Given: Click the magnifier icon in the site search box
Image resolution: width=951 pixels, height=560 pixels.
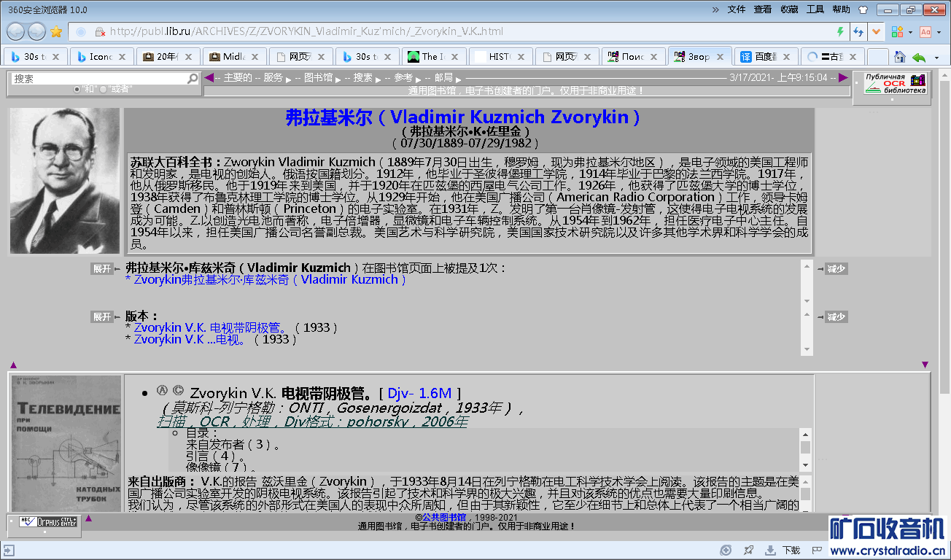Looking at the screenshot, I should click(x=193, y=78).
